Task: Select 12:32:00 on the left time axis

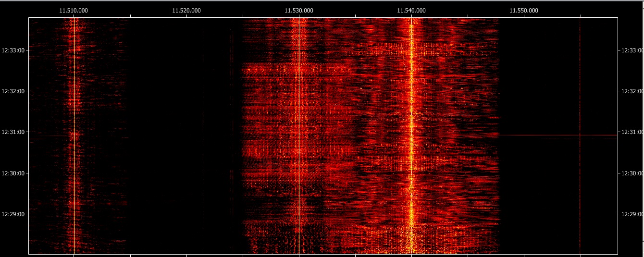Action: tap(12, 91)
